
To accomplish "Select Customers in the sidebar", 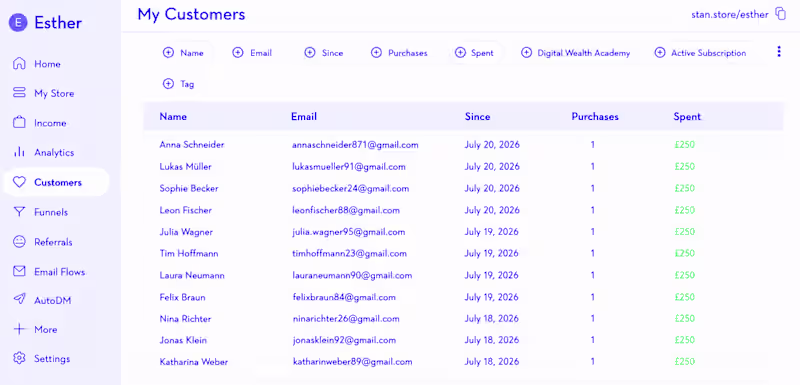I will [56, 182].
